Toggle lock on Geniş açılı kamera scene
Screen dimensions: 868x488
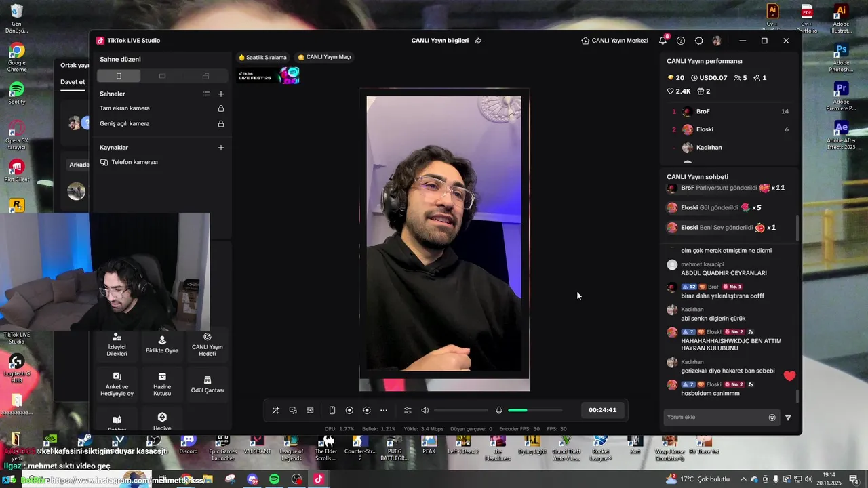pos(220,124)
